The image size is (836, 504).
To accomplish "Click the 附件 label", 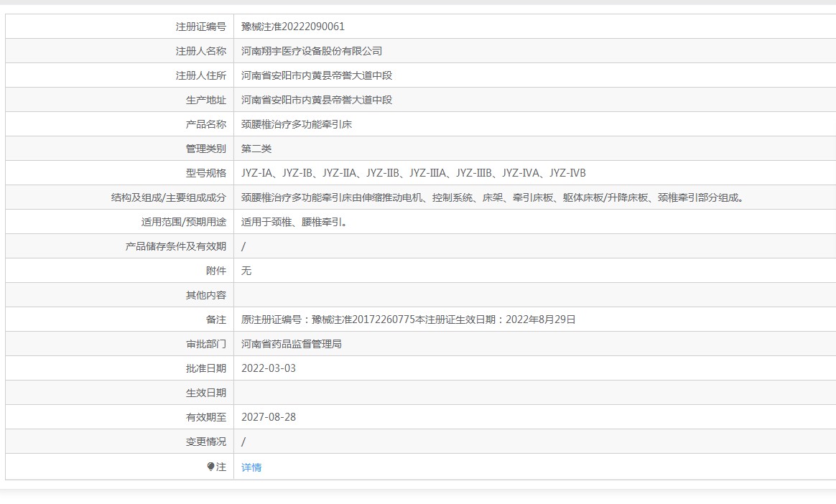I will click(216, 271).
